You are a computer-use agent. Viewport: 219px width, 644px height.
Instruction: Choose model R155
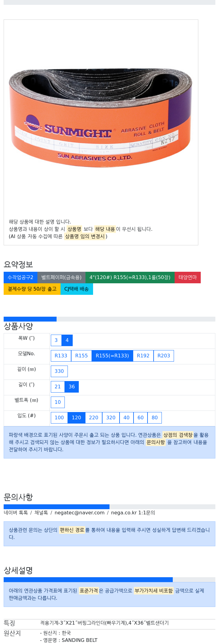82,356
